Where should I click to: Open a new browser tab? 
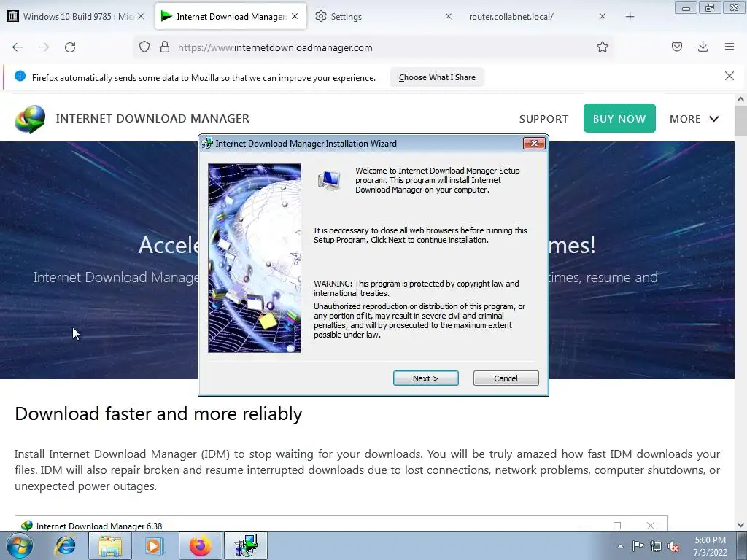click(x=630, y=17)
